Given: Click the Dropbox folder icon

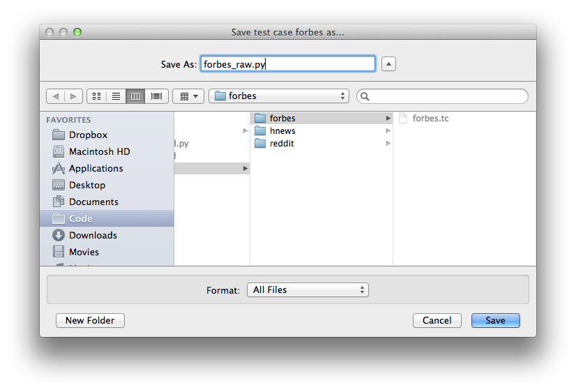Looking at the screenshot, I should (59, 135).
